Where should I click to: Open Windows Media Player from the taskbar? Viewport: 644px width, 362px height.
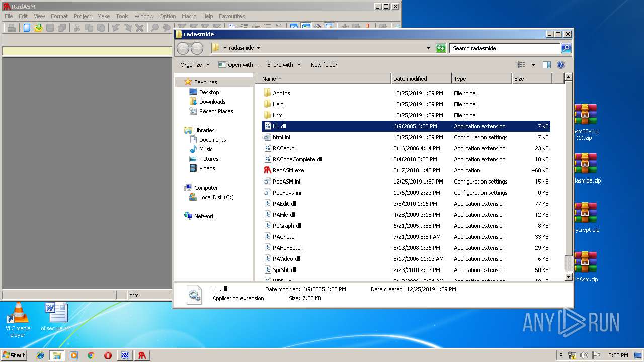pos(74,355)
